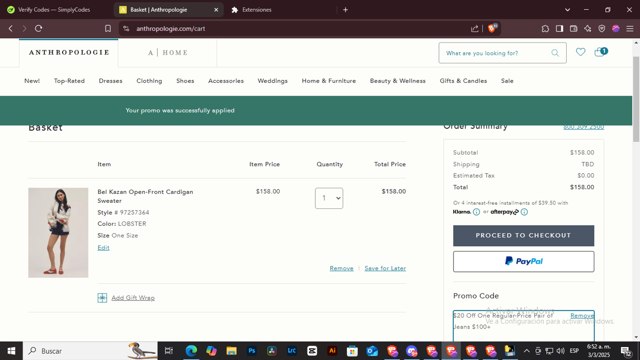This screenshot has height=360, width=640.
Task: Open a new browser tab
Action: coord(345,9)
